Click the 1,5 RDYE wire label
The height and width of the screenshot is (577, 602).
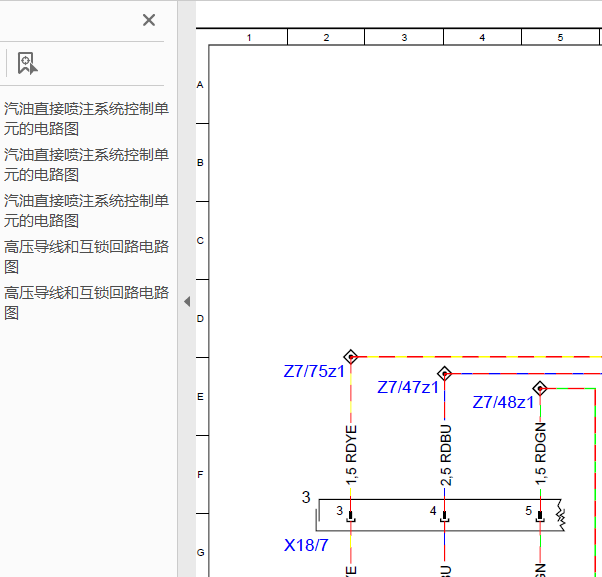[351, 455]
